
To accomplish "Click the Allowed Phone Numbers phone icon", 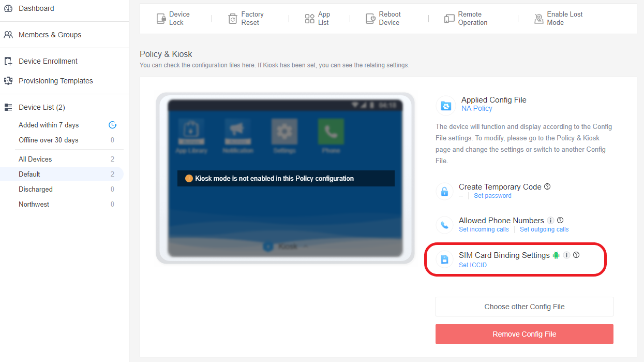I will [444, 225].
